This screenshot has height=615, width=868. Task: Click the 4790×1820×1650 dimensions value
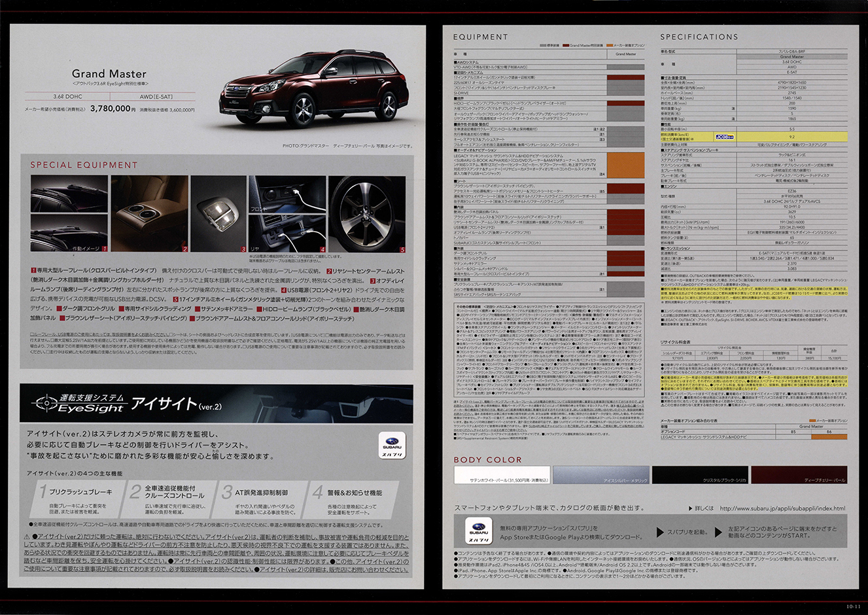(792, 82)
